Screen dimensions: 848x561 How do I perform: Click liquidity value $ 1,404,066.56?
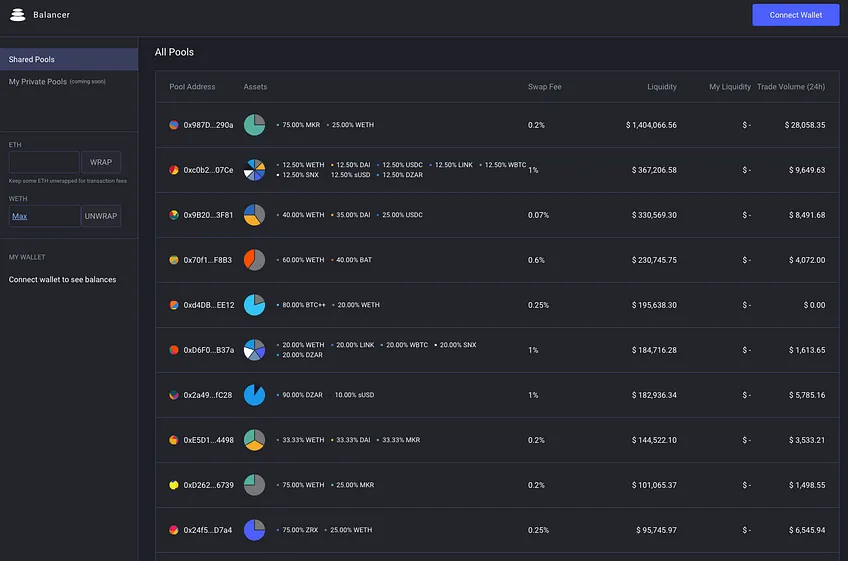click(651, 125)
